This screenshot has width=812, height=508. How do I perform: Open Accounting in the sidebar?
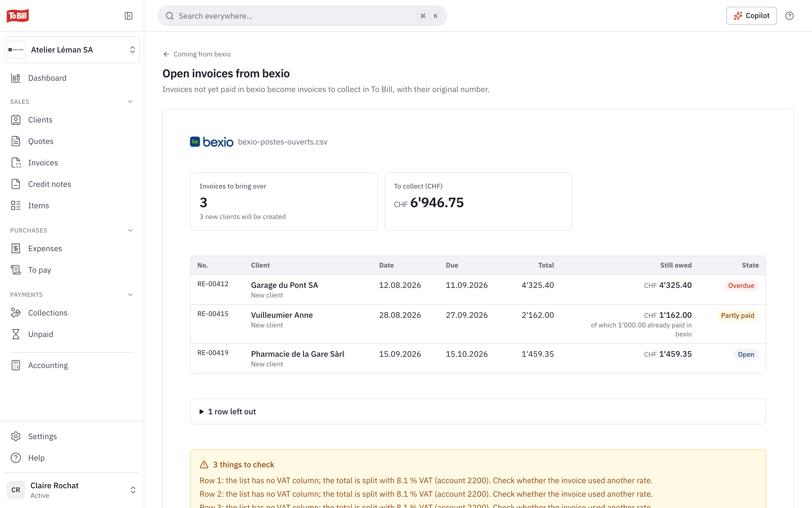pyautogui.click(x=72, y=365)
